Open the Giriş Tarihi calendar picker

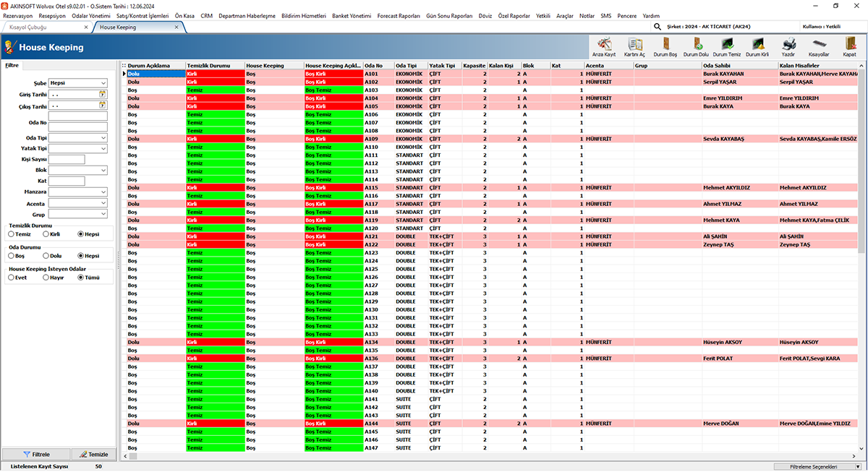(103, 94)
